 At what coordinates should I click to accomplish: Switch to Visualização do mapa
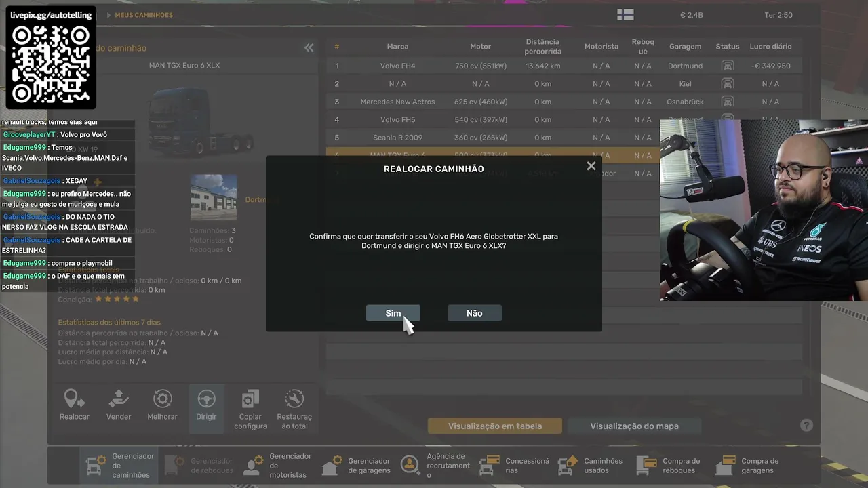pyautogui.click(x=634, y=426)
